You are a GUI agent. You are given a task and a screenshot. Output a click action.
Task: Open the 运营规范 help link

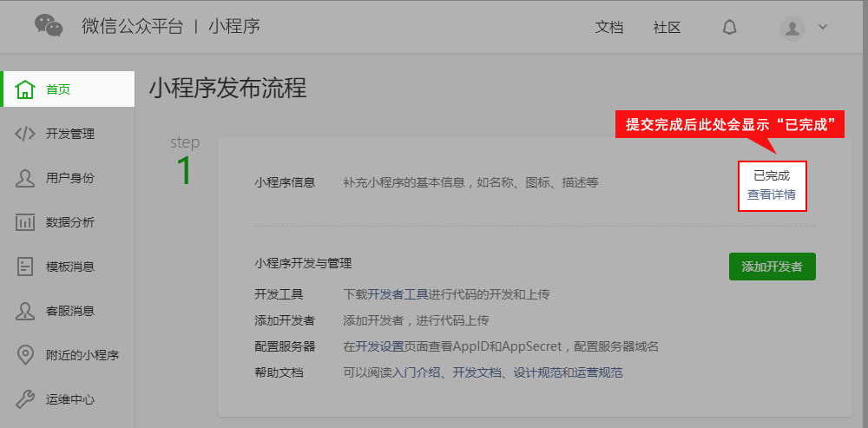point(598,372)
